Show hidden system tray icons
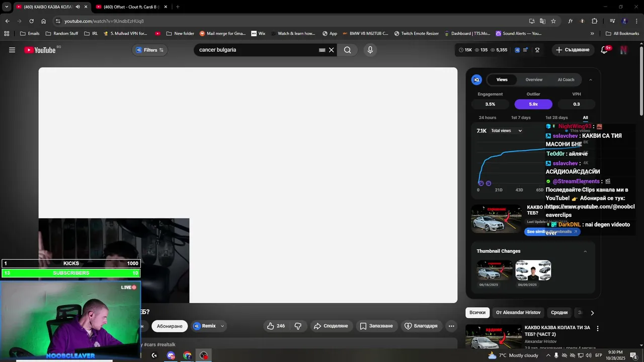The height and width of the screenshot is (362, 644). click(x=548, y=355)
